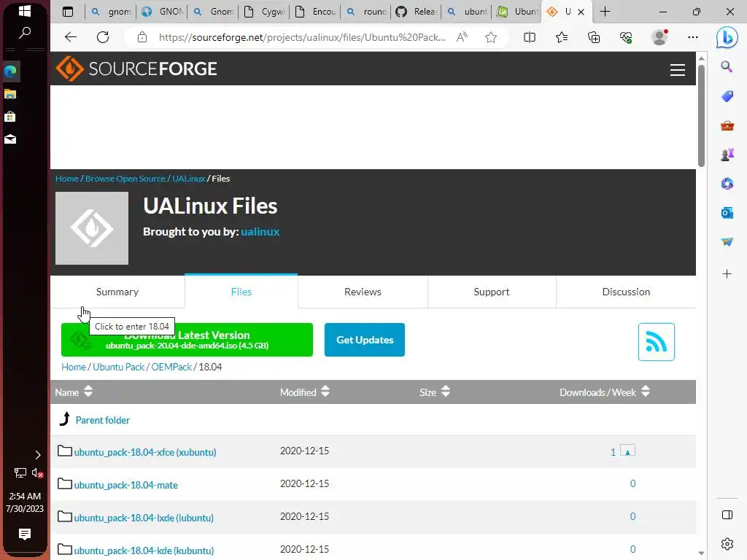Viewport: 747px width, 560px height.
Task: Switch to the GitHub Releases tab
Action: [417, 12]
